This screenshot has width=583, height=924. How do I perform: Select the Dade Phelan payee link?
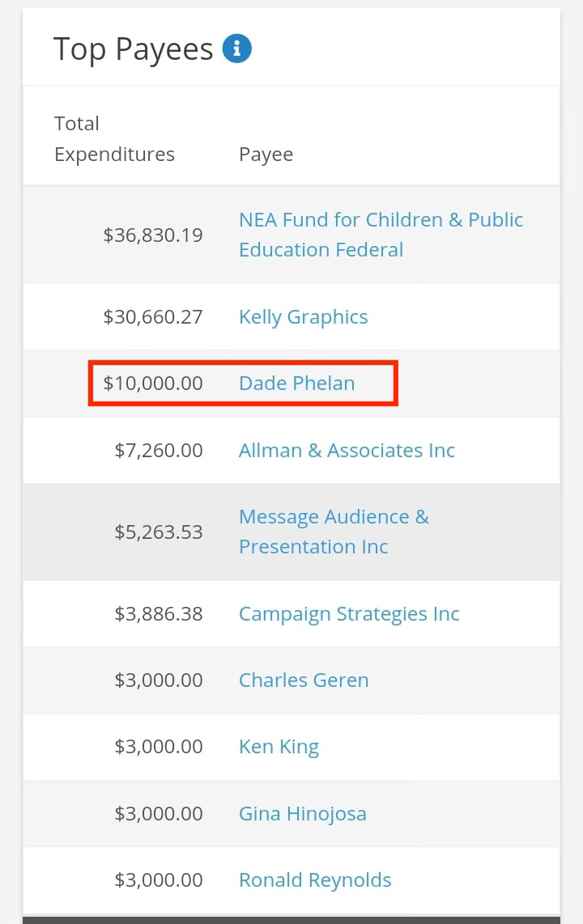tap(296, 383)
